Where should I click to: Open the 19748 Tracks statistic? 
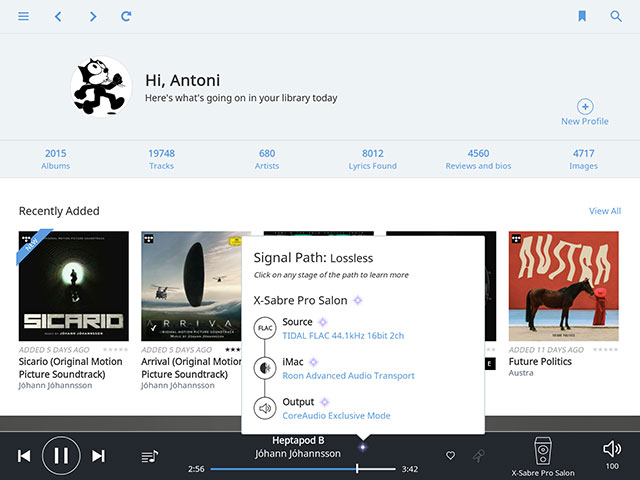161,159
